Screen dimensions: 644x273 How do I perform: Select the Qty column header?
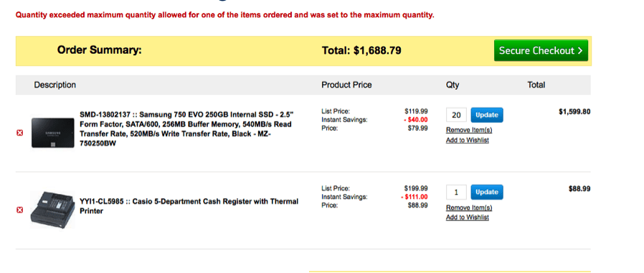click(x=453, y=85)
